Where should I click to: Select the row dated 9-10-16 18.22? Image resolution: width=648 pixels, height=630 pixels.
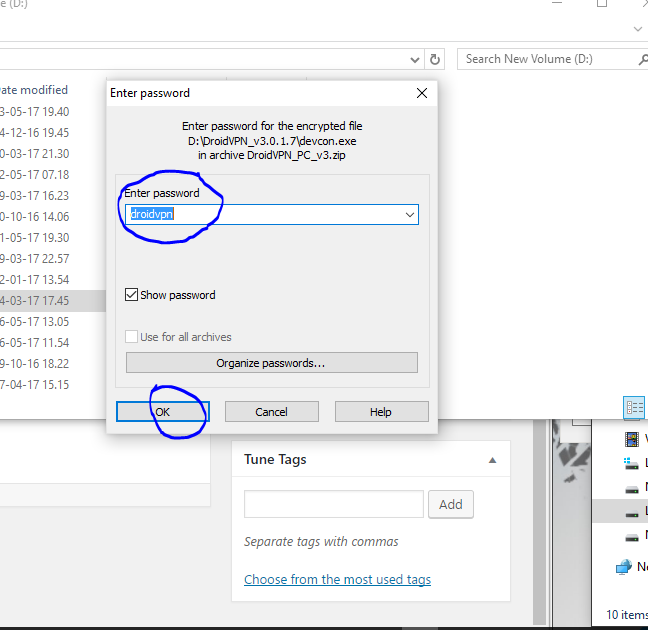[35, 364]
